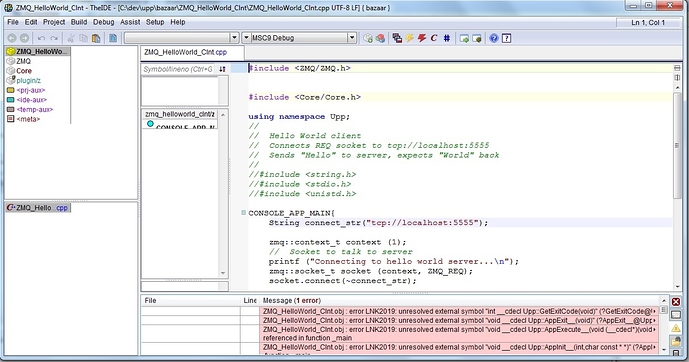Select the zmq_helloworld_clnt/z navigator header
The image size is (689, 362).
pyautogui.click(x=180, y=114)
